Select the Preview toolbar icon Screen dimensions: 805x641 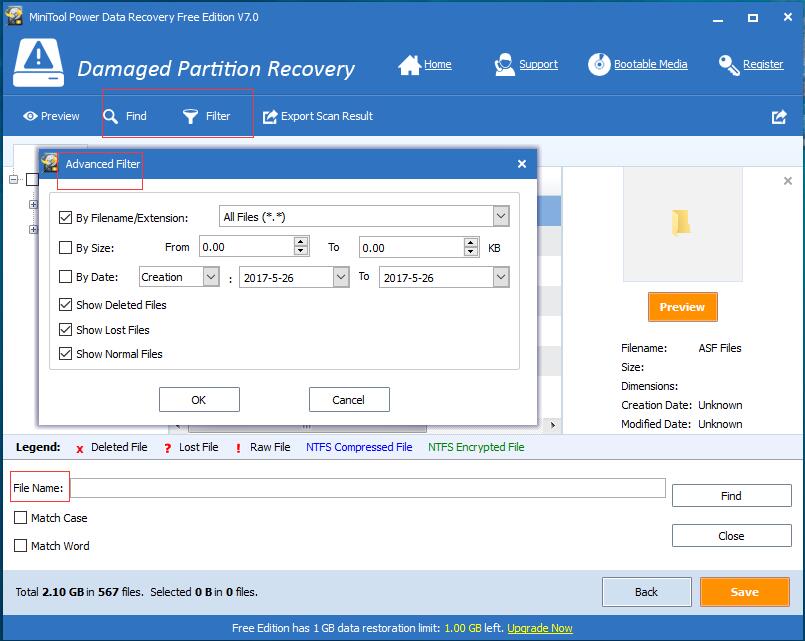(51, 115)
